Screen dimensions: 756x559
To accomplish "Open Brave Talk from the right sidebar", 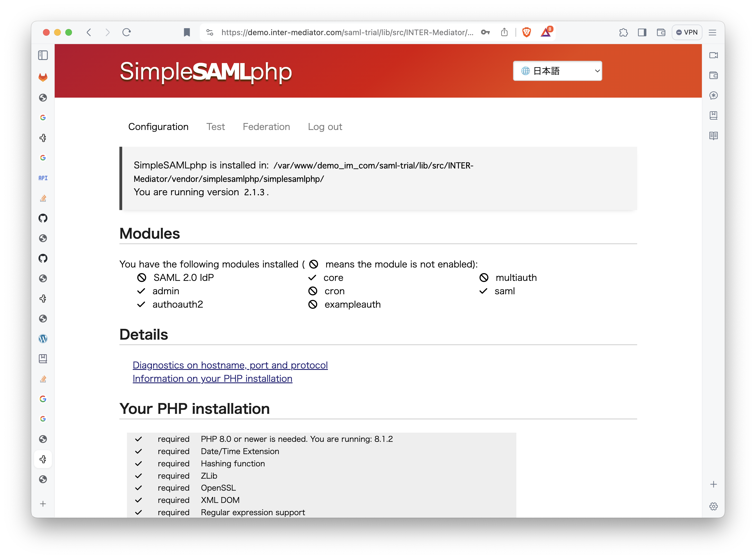I will coord(714,56).
